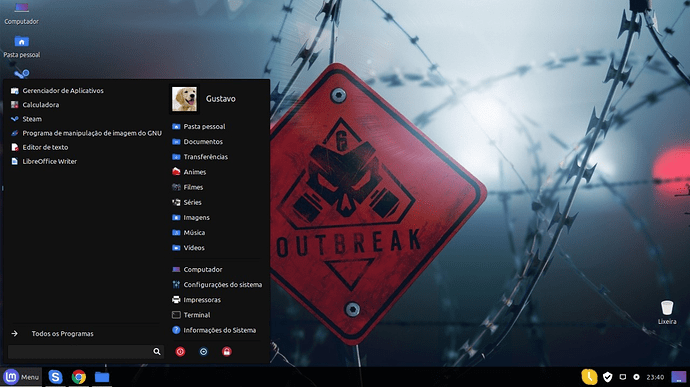Expand Todos os Programas list
Image resolution: width=690 pixels, height=387 pixels.
click(x=62, y=334)
